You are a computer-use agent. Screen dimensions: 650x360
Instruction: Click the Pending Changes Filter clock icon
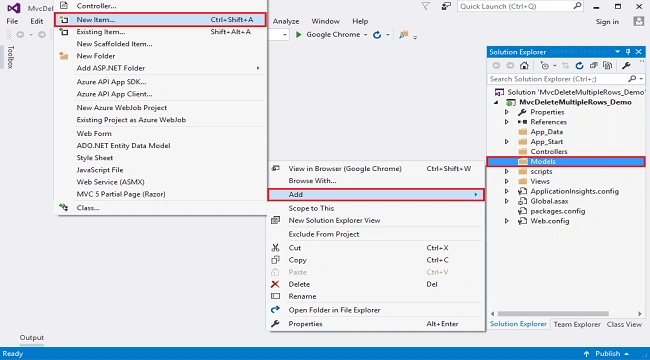tap(544, 66)
